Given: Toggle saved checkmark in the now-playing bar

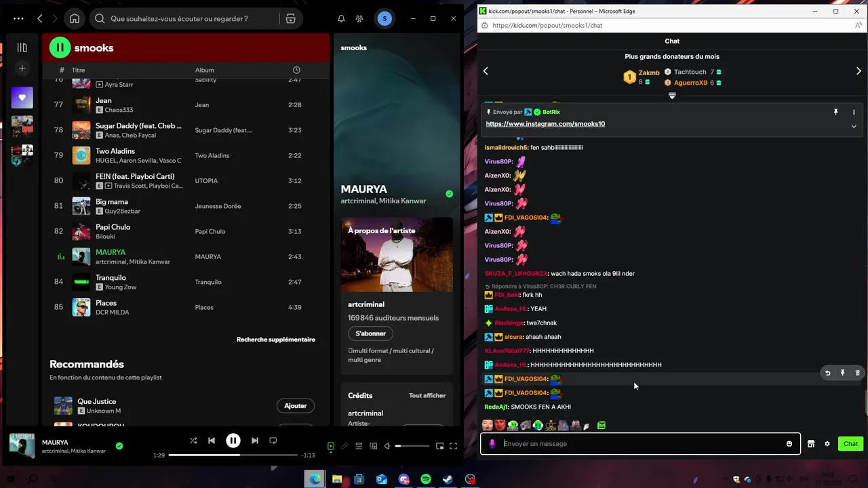Looking at the screenshot, I should coord(119,446).
